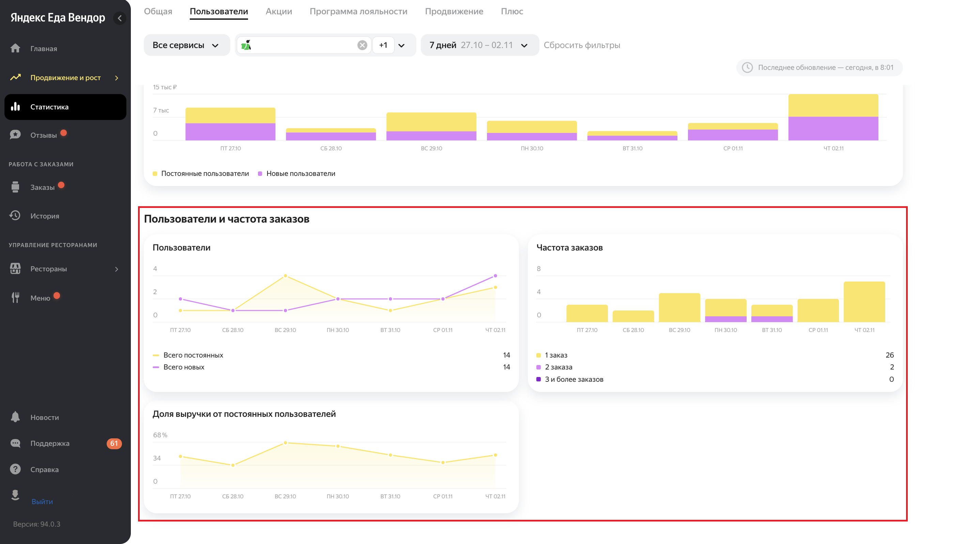This screenshot has height=544, width=980.
Task: Click the Меню fork and knife icon
Action: click(x=15, y=298)
